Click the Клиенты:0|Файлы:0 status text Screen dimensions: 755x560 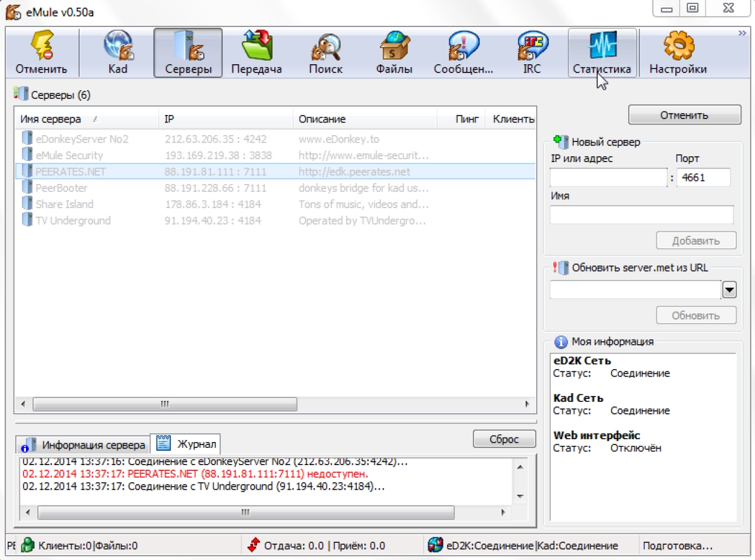pos(88,546)
